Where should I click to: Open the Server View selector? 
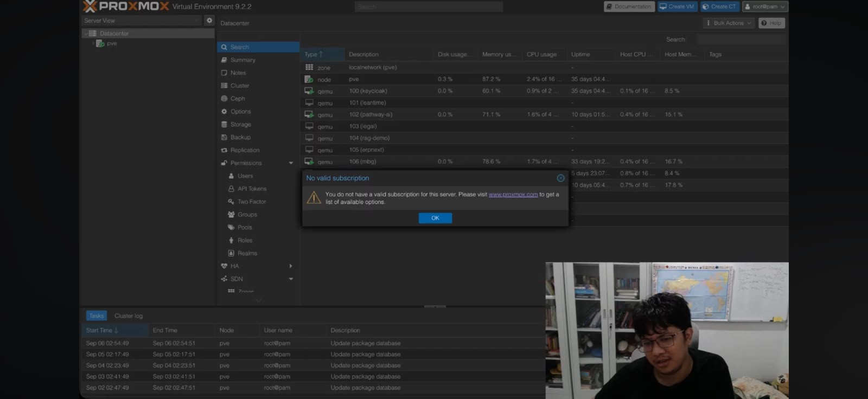pyautogui.click(x=142, y=21)
